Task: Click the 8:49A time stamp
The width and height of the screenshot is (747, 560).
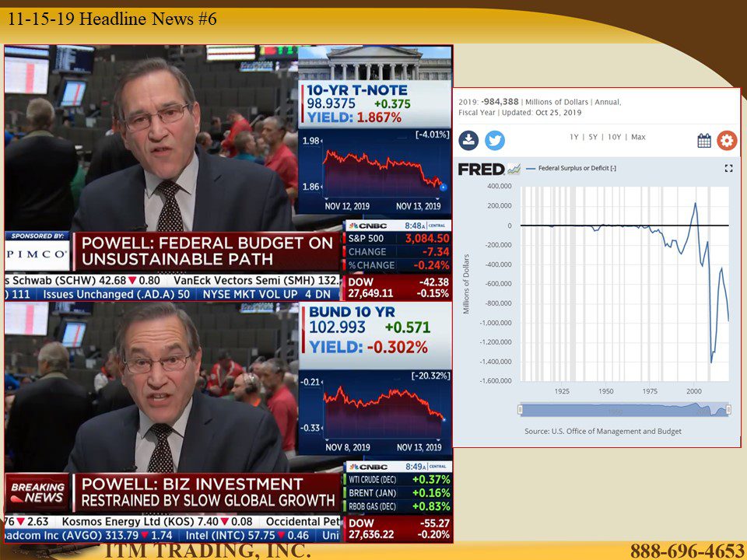Action: (416, 467)
